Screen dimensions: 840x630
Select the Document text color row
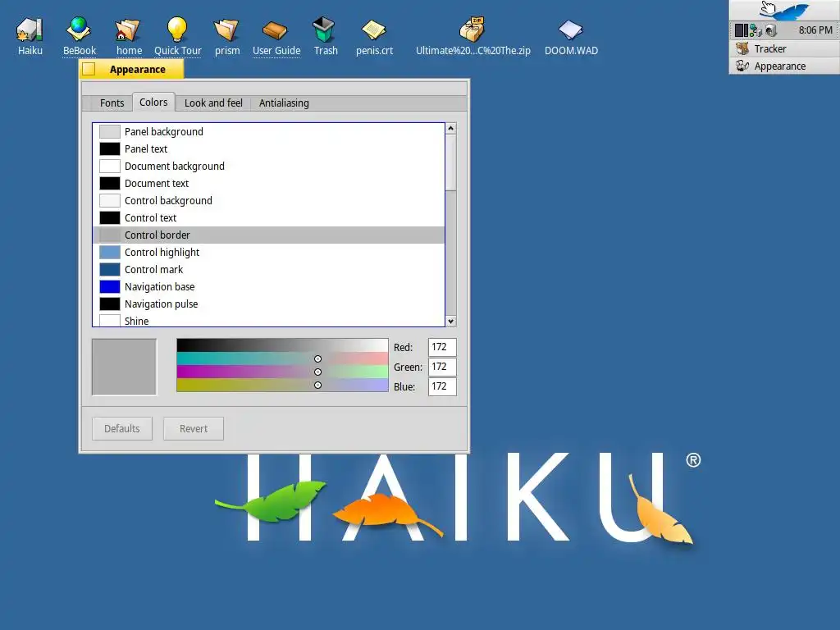coord(268,183)
